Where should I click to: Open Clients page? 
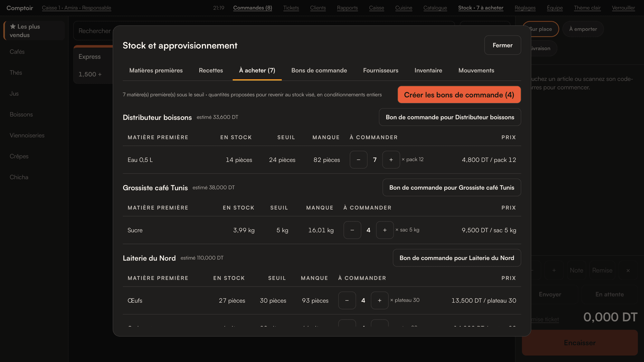[x=318, y=8]
